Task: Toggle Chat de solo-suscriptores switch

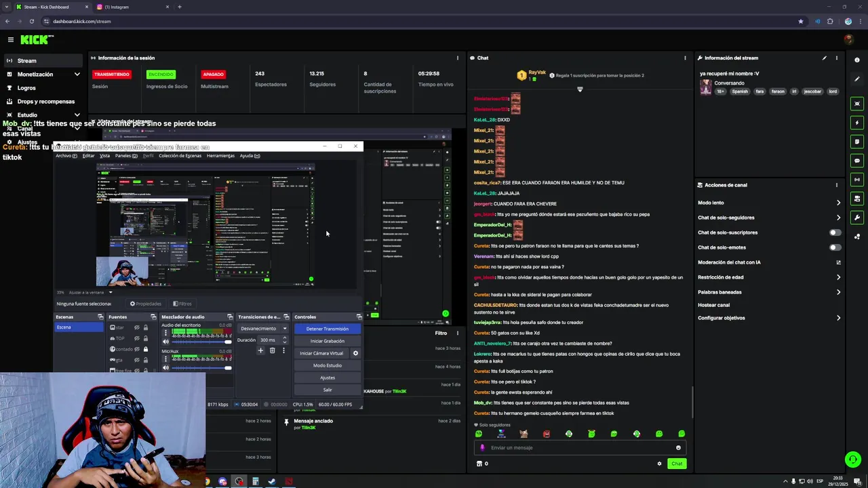Action: (835, 232)
